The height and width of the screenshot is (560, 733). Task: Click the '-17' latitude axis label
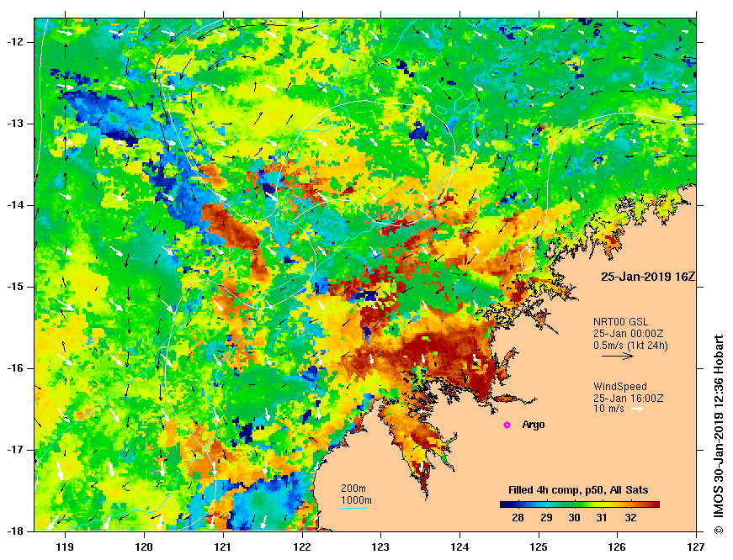point(14,450)
